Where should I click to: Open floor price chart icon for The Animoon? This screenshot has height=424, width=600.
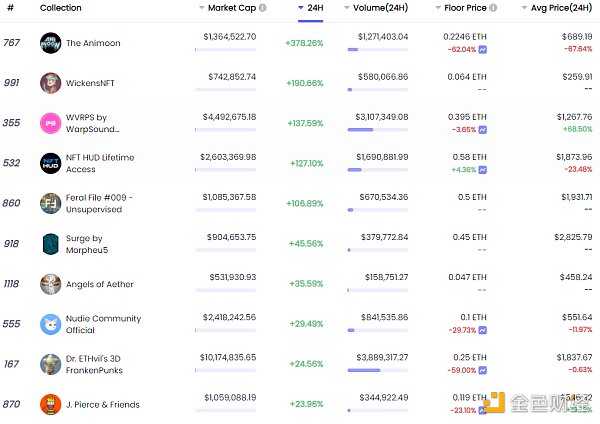click(483, 48)
